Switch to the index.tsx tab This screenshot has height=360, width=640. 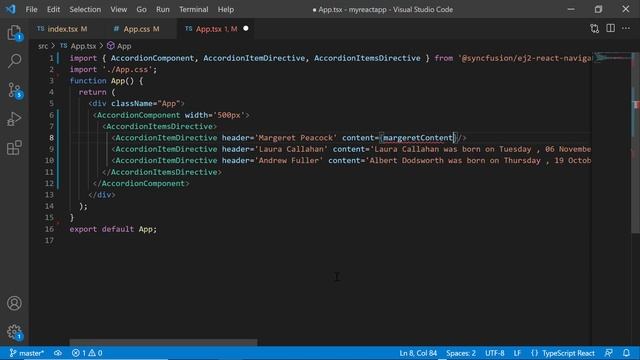pos(62,29)
